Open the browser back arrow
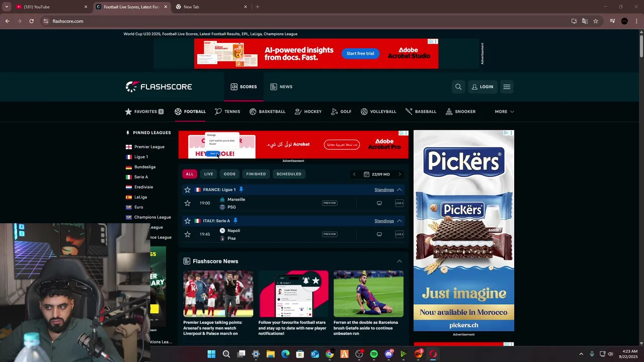Image resolution: width=644 pixels, height=362 pixels. click(x=7, y=21)
